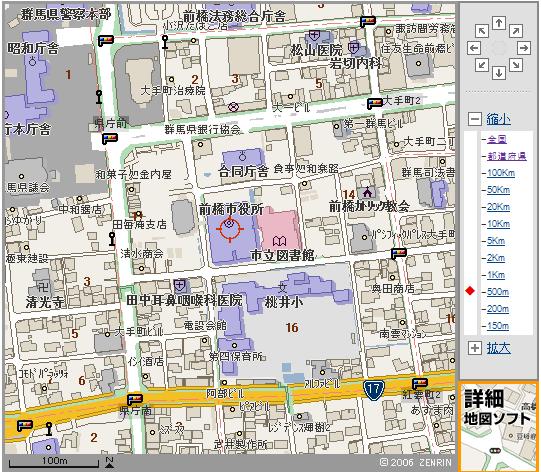Screen dimensions: 541x472
Task: Click the 昭和庁舎 label
Action: 33,48
